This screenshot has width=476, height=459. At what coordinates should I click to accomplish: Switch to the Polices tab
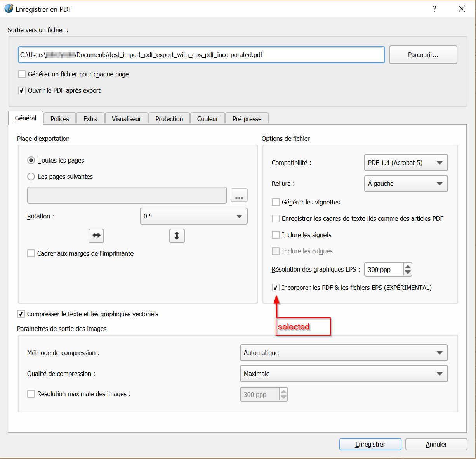coord(60,119)
